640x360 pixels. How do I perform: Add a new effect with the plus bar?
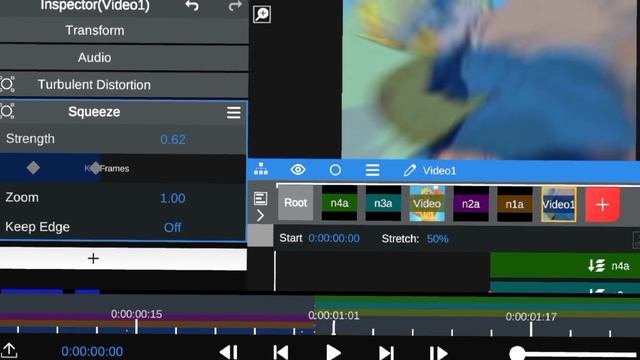123,258
